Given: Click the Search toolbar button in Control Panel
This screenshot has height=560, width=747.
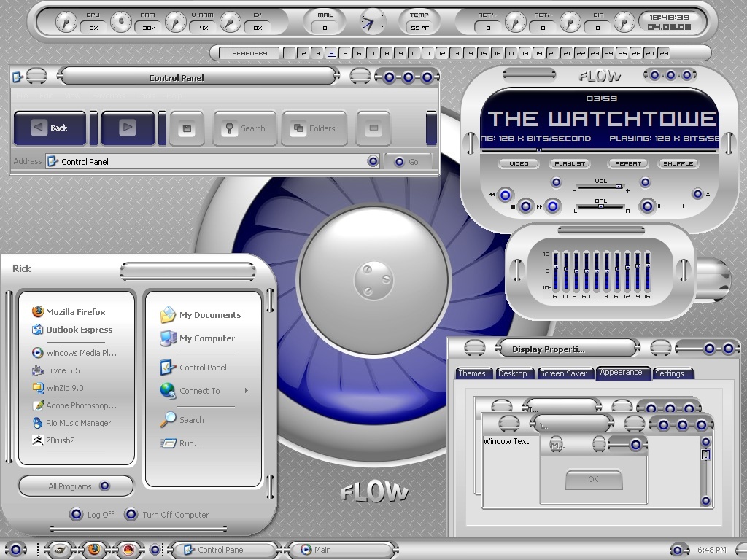Looking at the screenshot, I should pyautogui.click(x=245, y=128).
